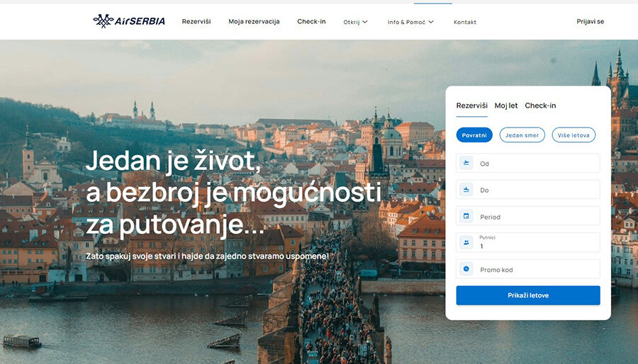Click the passengers icon beside Putnici

pyautogui.click(x=466, y=242)
